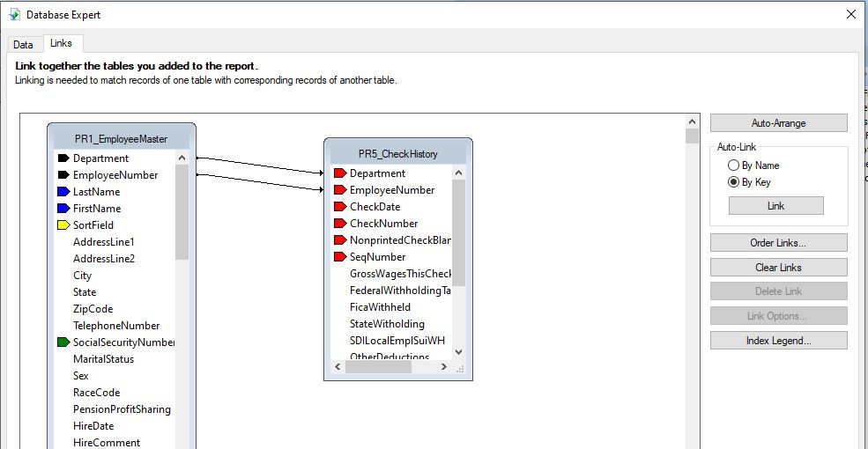
Task: Click the Clear Links button
Action: (x=778, y=267)
